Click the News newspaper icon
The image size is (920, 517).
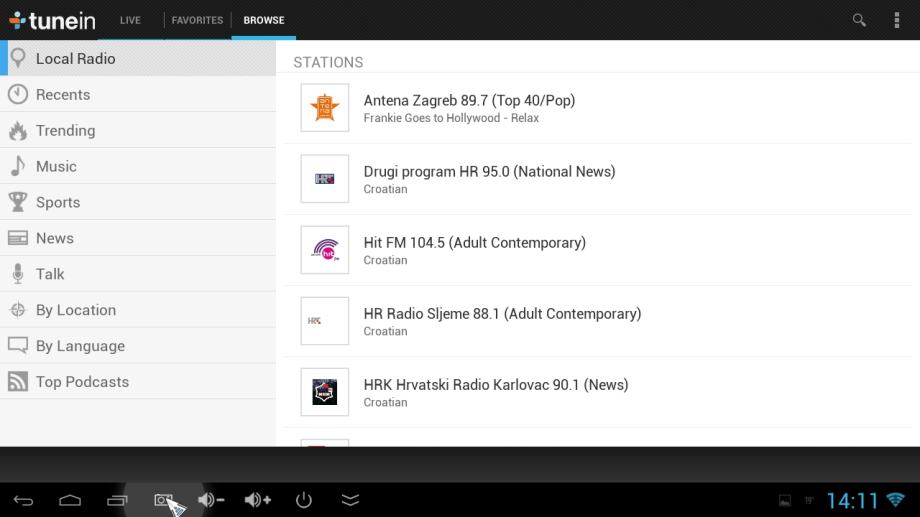pos(18,238)
